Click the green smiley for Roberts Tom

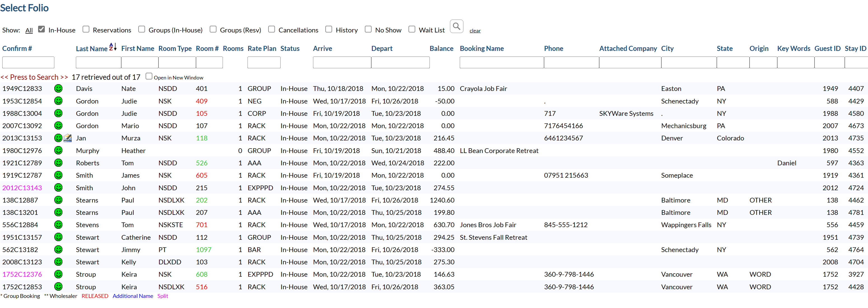pos(58,163)
